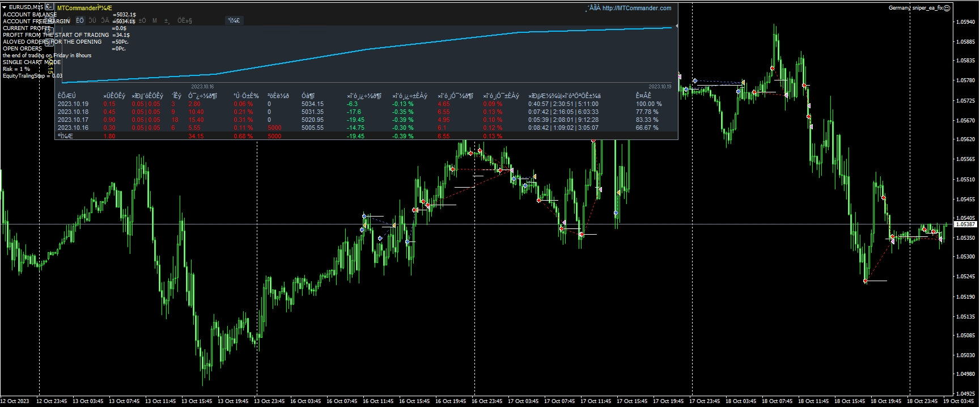Click the 2023.10.17 date entry
The width and height of the screenshot is (980, 407).
point(73,120)
